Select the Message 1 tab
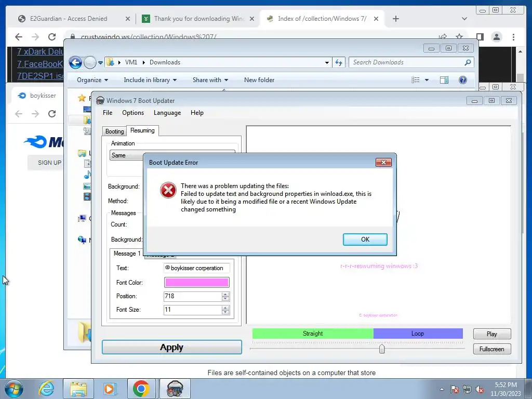The height and width of the screenshot is (399, 532). tap(127, 254)
